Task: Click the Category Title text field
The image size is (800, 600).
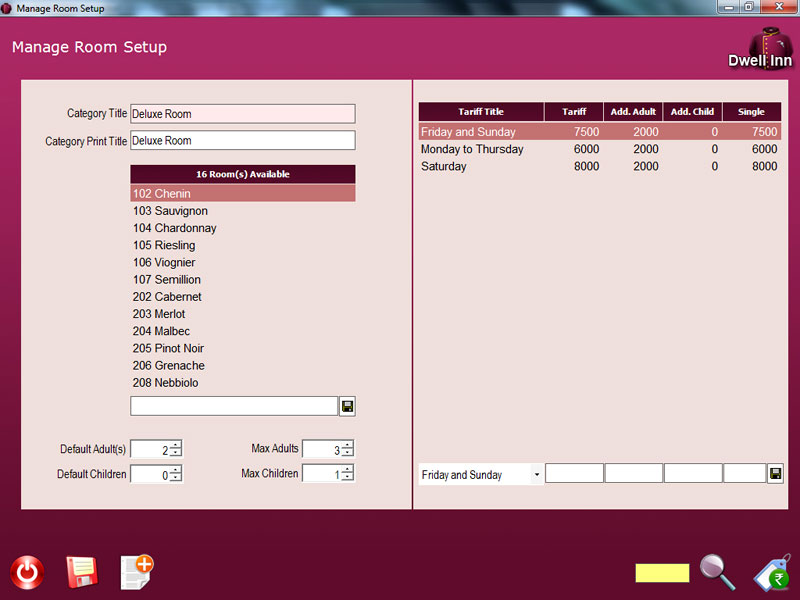Action: (242, 114)
